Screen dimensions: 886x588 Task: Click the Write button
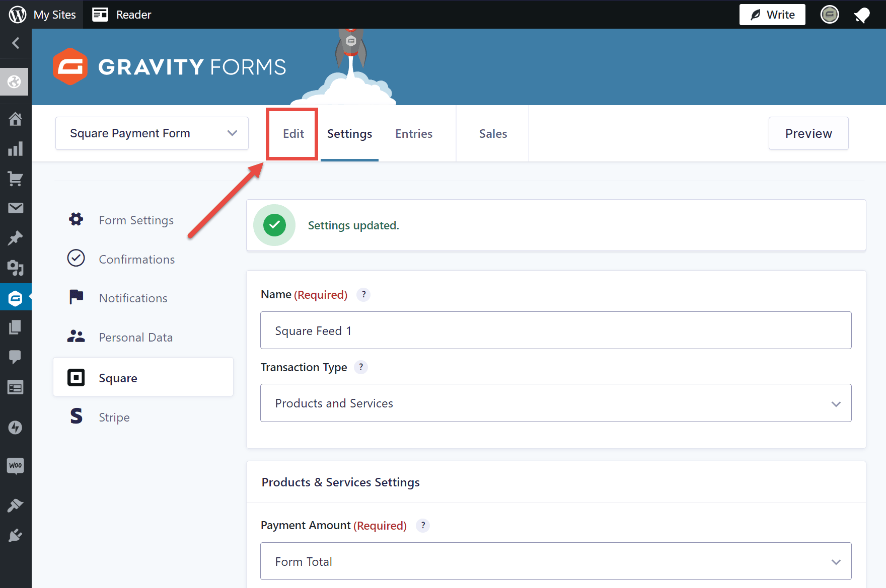pos(772,15)
